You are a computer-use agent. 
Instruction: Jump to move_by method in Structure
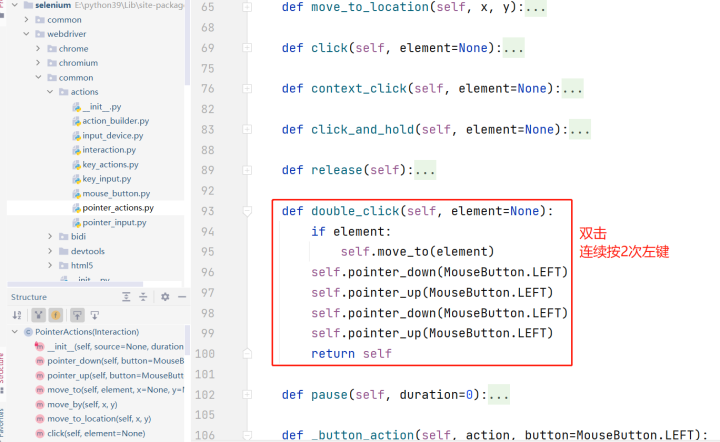82,404
